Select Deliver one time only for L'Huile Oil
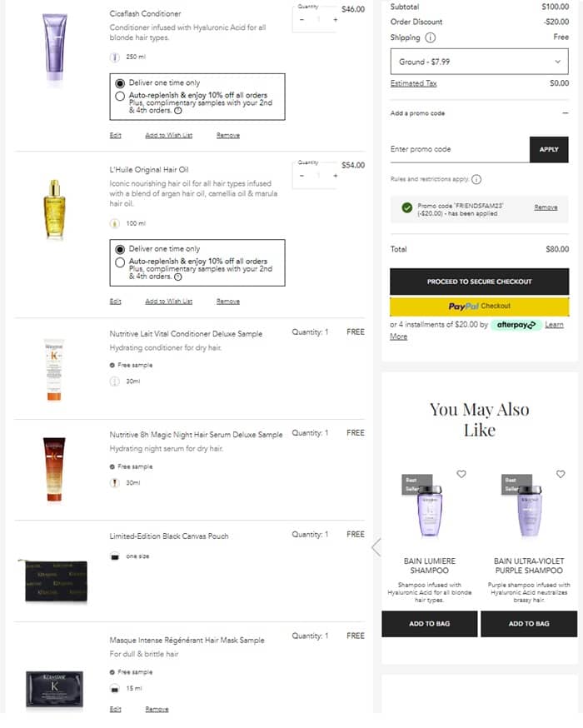This screenshot has height=728, width=583. [120, 249]
